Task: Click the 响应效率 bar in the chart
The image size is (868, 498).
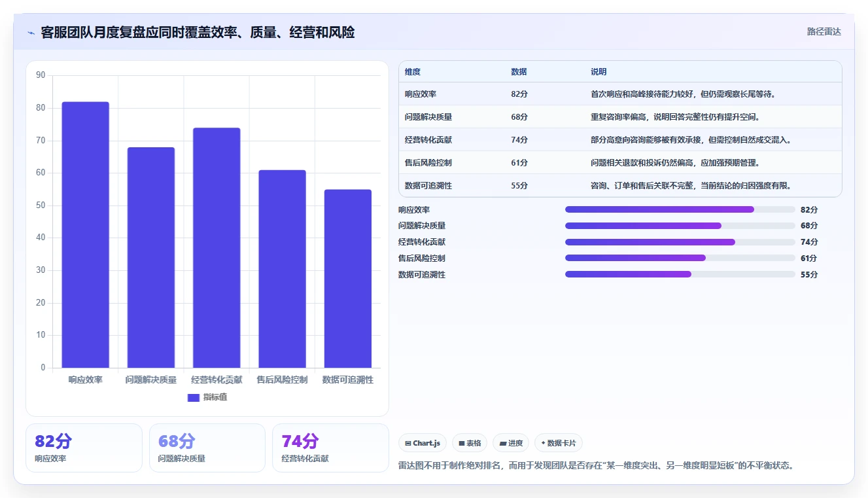Action: click(x=86, y=235)
